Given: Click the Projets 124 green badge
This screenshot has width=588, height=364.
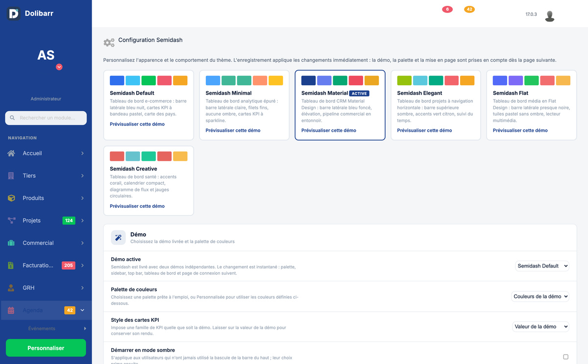Looking at the screenshot, I should [69, 220].
